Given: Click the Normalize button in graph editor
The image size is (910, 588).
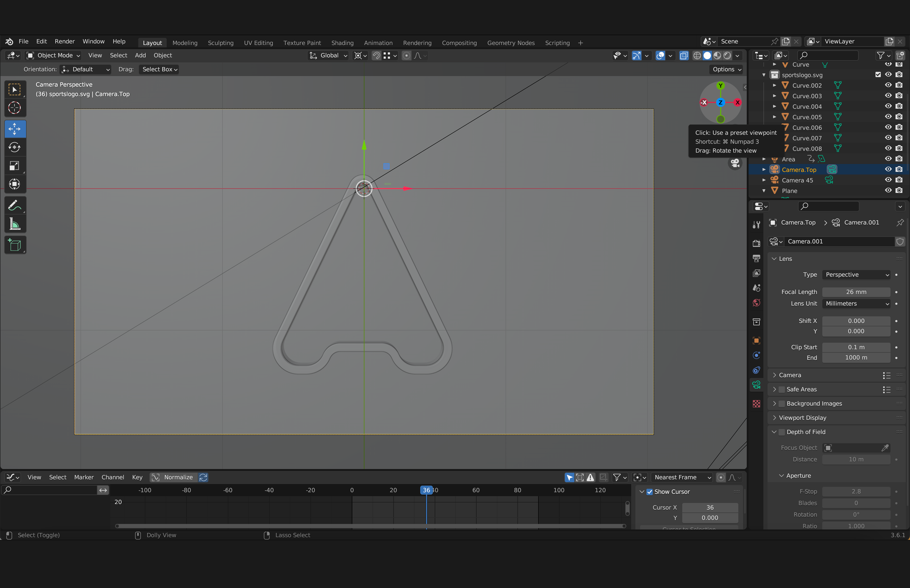Looking at the screenshot, I should click(174, 477).
